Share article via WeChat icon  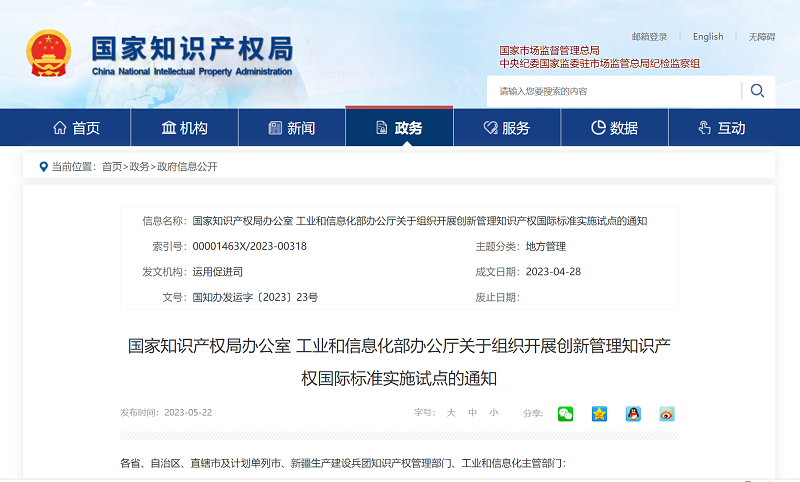566,413
